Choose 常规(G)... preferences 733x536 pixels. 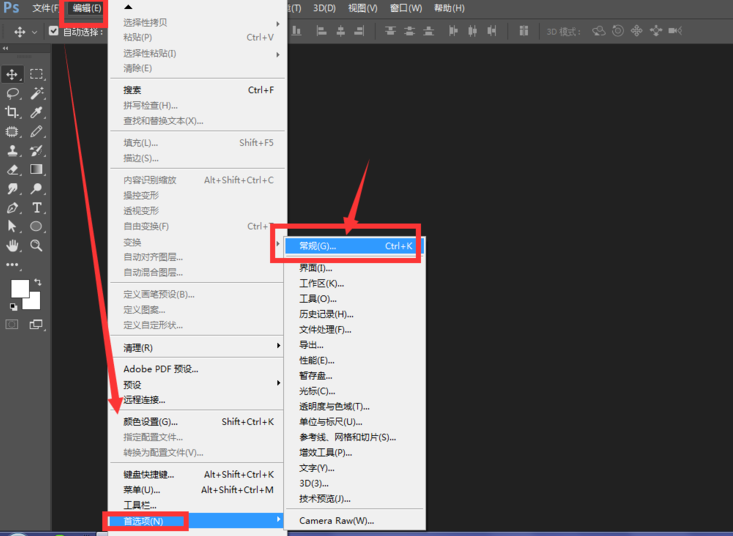click(354, 246)
